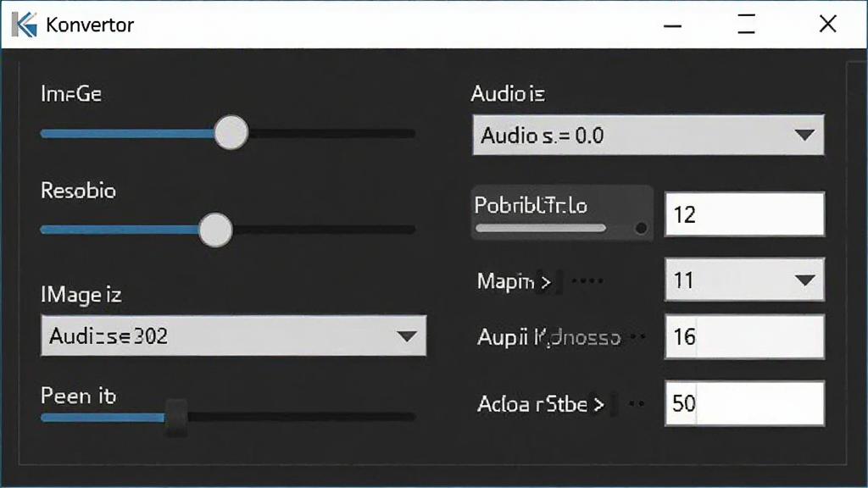The height and width of the screenshot is (488, 868).
Task: Click the input field containing 12
Action: (x=744, y=214)
